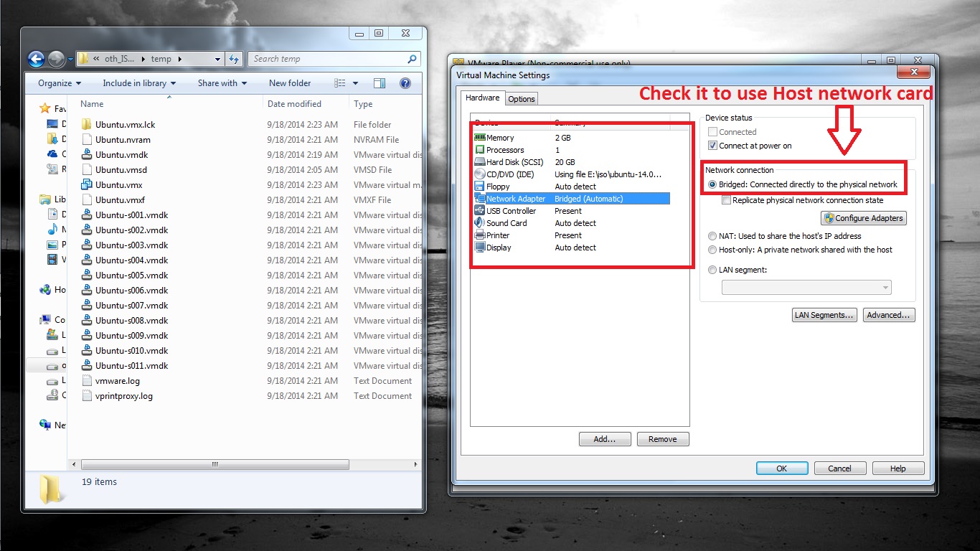
Task: Select the Ubuntu.vmx.lck folder icon
Action: [87, 125]
